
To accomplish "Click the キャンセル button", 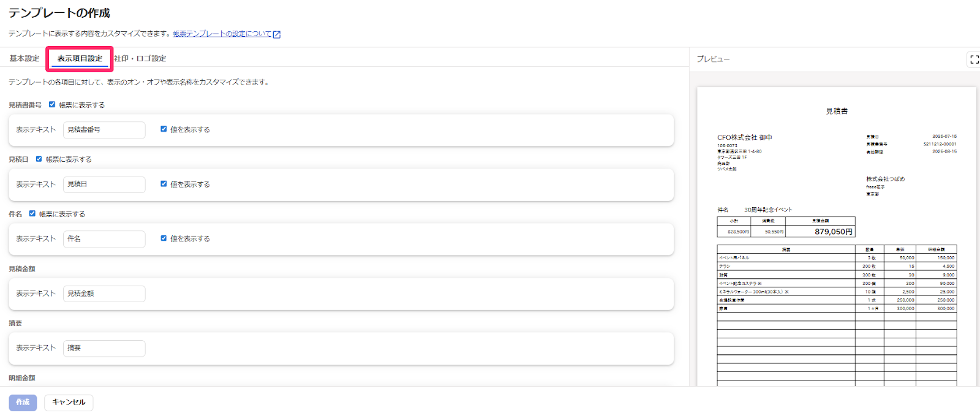I will pos(69,403).
